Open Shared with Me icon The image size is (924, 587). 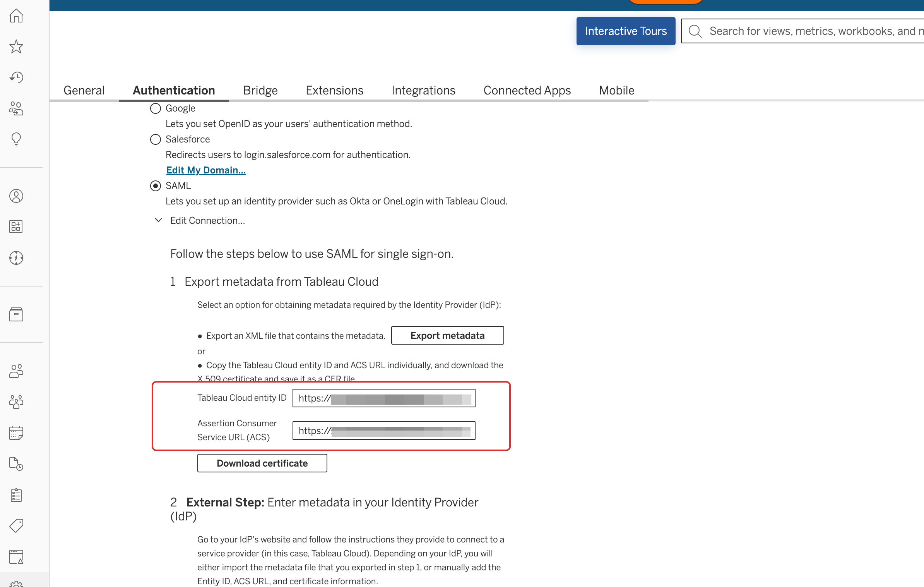coord(16,108)
